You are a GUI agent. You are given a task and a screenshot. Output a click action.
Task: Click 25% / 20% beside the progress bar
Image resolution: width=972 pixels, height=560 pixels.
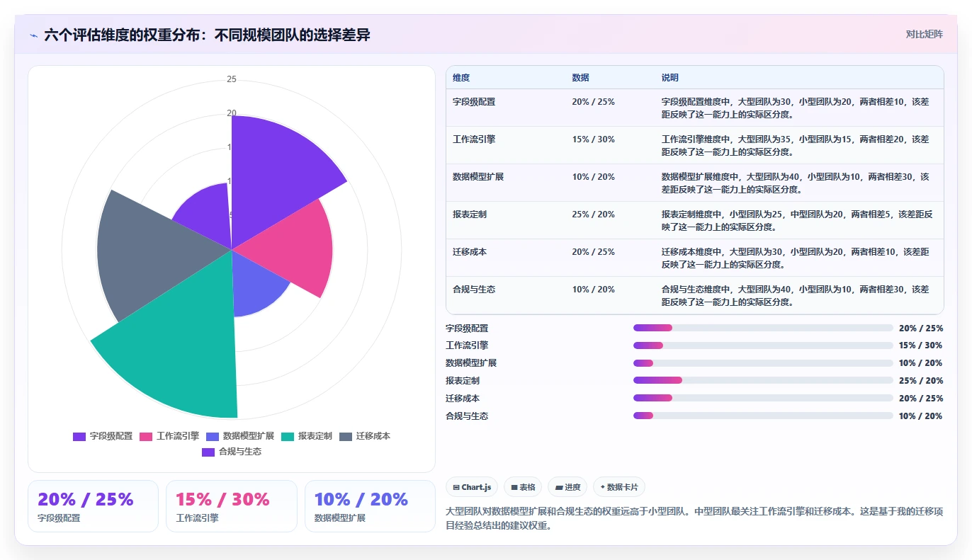click(920, 380)
